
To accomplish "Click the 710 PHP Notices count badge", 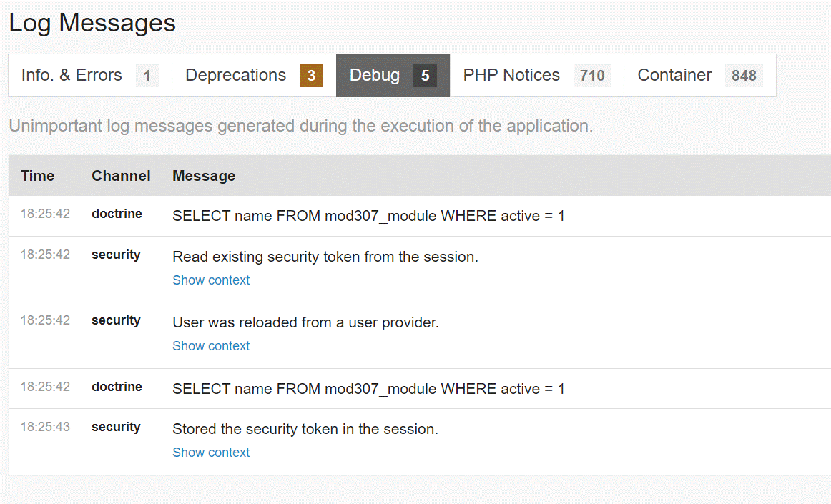I will [x=592, y=76].
